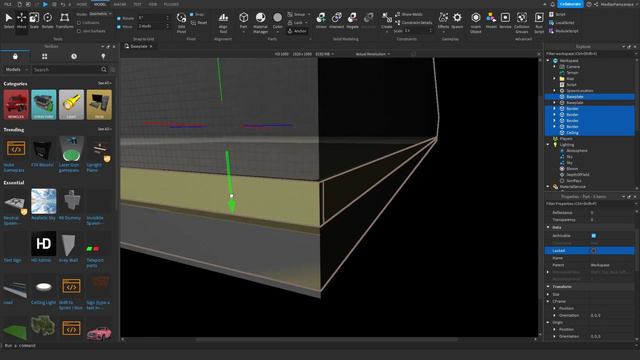The image size is (640, 360).
Task: Click the Edit Pivot tool
Action: [x=181, y=22]
